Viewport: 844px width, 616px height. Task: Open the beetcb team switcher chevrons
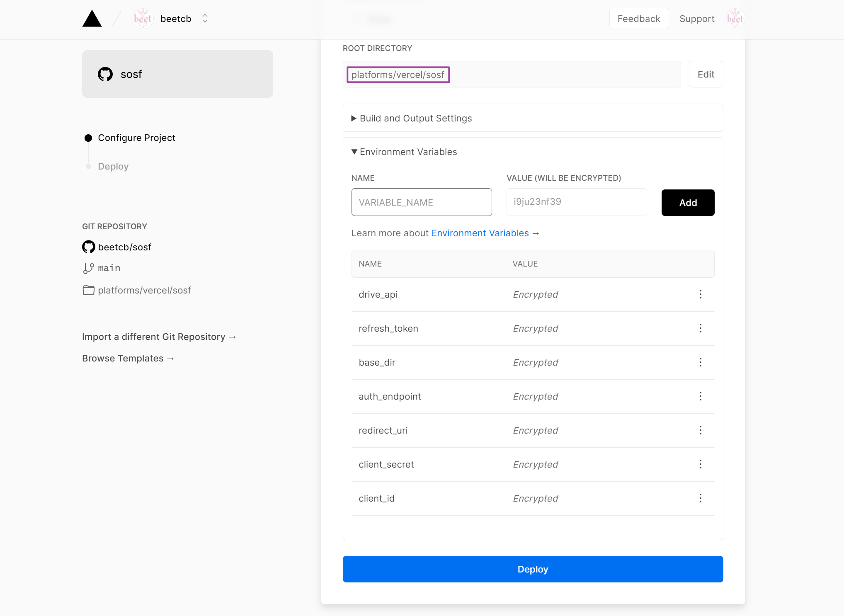coord(205,19)
